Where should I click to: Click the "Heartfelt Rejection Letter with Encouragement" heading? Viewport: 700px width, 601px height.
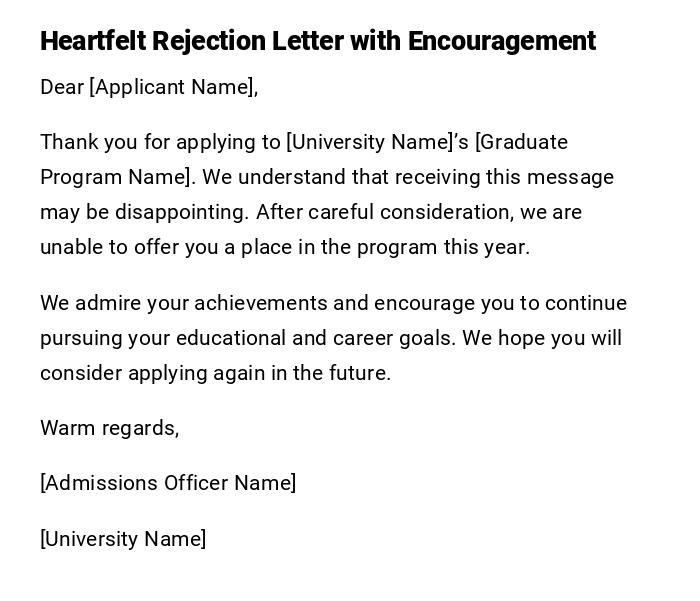pyautogui.click(x=317, y=41)
